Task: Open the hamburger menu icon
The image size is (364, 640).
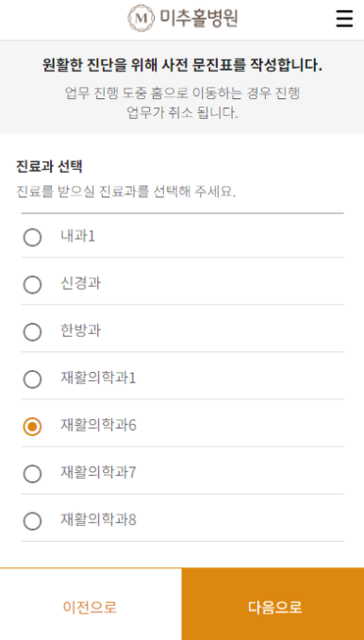Action: [344, 19]
